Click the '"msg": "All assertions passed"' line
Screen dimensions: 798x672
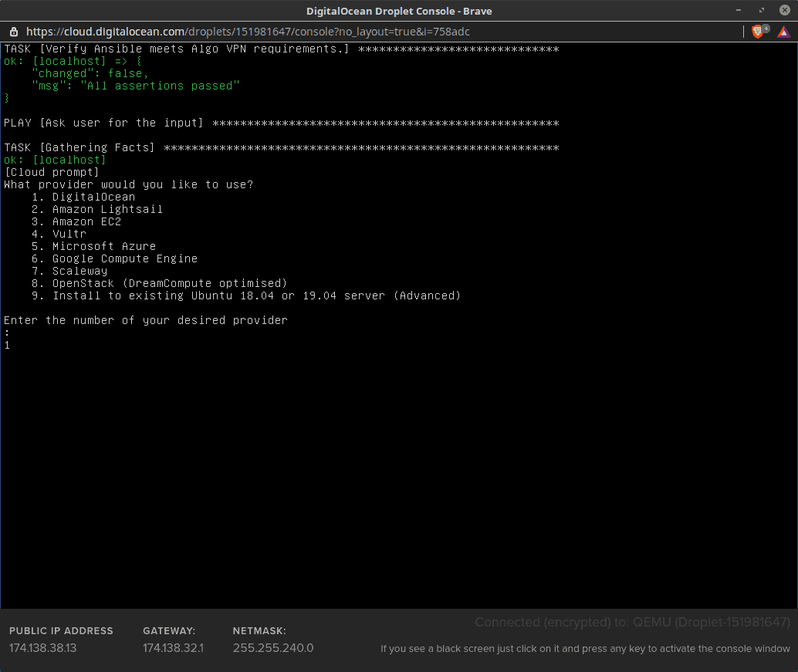pos(135,86)
